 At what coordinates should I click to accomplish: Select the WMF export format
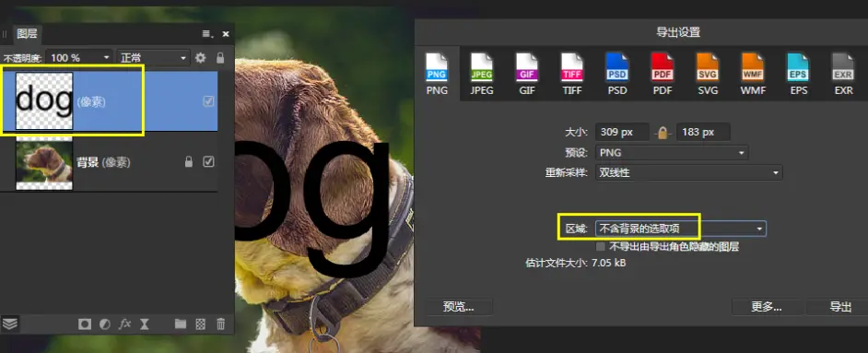(753, 74)
